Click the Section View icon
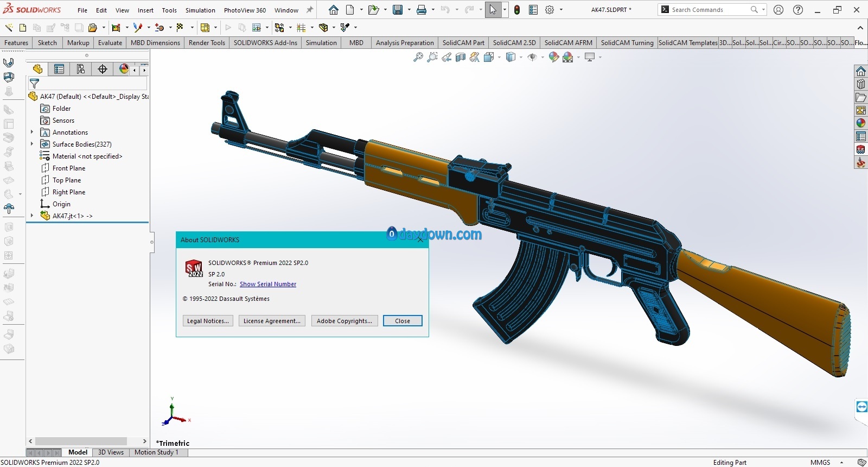This screenshot has height=467, width=868. pyautogui.click(x=461, y=57)
